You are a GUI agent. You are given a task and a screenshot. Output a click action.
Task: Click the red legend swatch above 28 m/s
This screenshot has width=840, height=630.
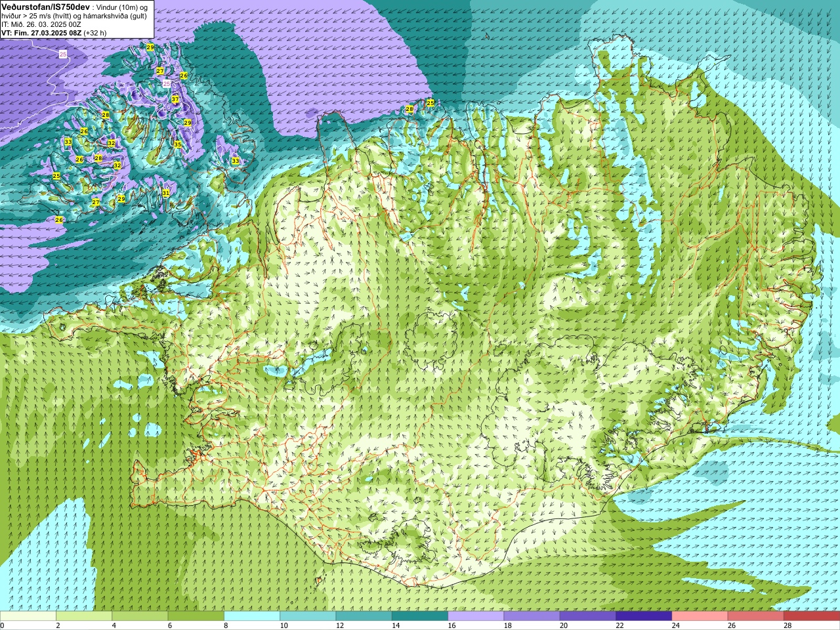(812, 616)
